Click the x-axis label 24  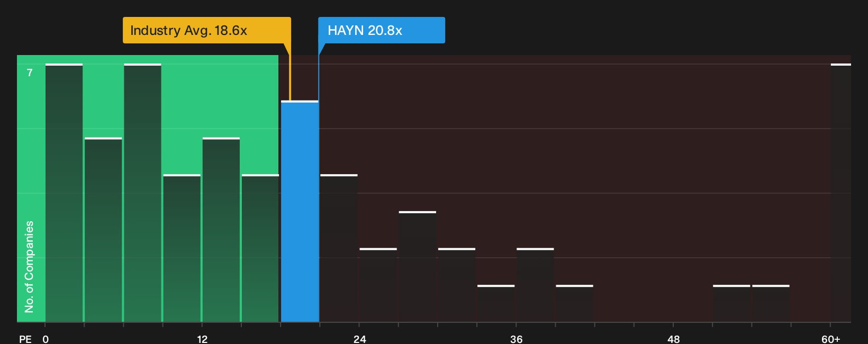[x=359, y=339]
